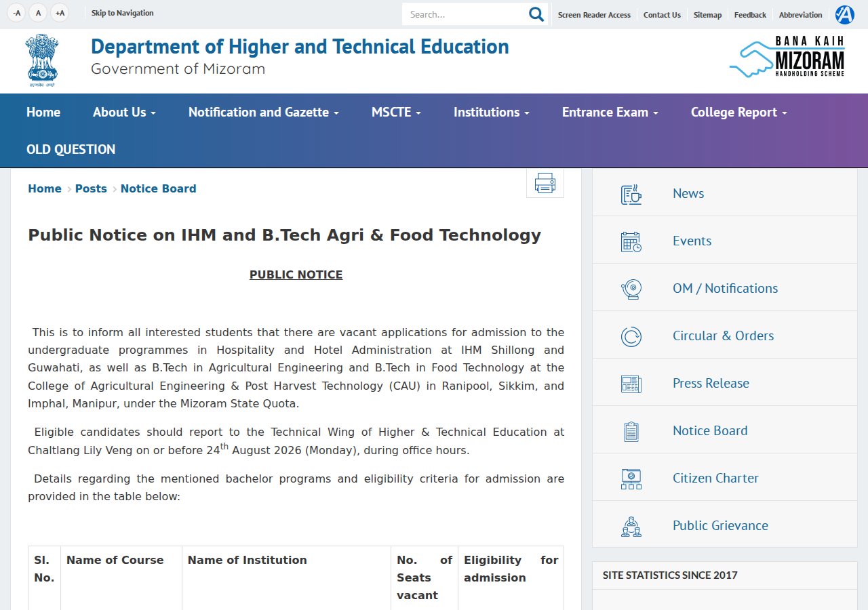Go to Home in navigation bar
The height and width of the screenshot is (610, 868).
point(43,113)
